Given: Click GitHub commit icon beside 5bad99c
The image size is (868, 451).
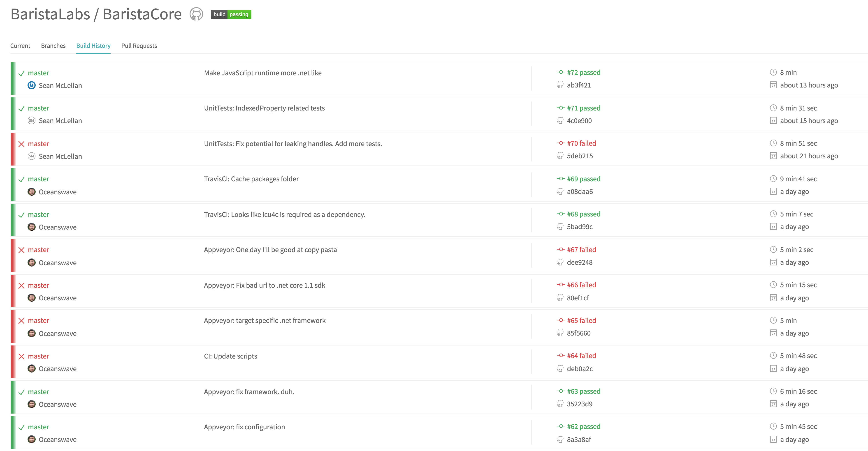Looking at the screenshot, I should click(x=560, y=227).
